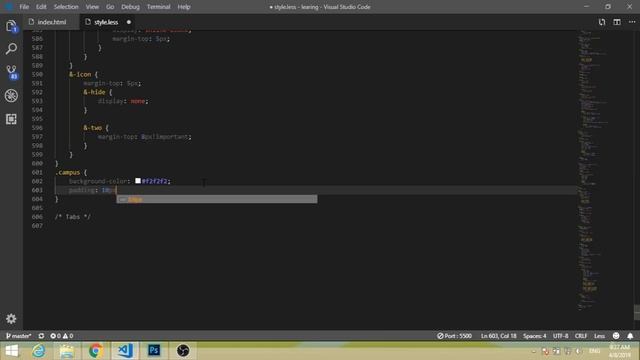Click the system tray clock

tap(620, 351)
